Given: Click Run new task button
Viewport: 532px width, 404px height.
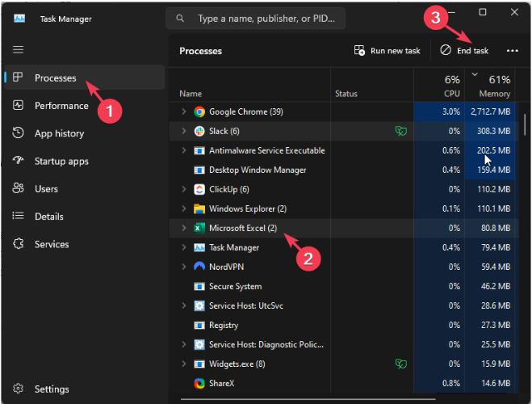Looking at the screenshot, I should point(387,51).
